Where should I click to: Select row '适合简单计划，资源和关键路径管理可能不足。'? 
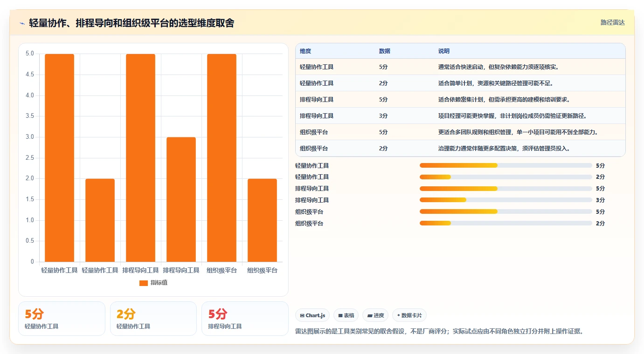[460, 83]
